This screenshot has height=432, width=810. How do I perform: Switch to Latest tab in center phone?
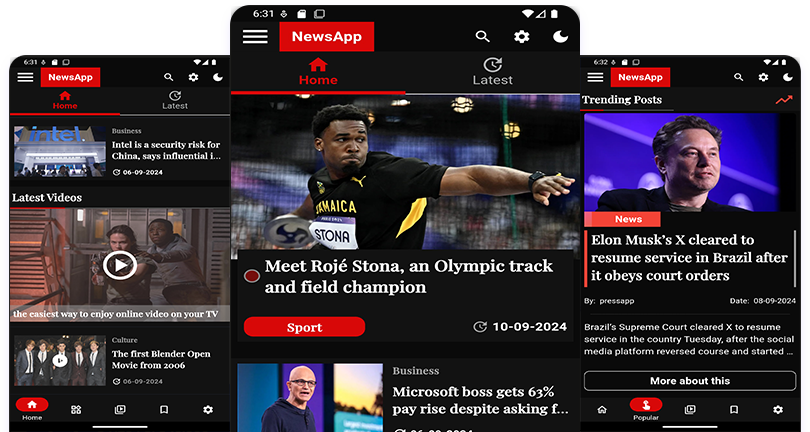point(493,72)
